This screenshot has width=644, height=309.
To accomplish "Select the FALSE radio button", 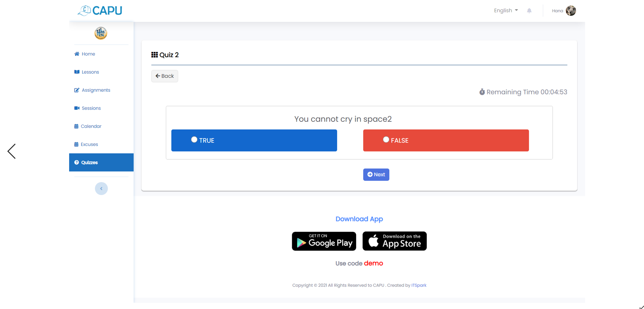I will (x=386, y=139).
